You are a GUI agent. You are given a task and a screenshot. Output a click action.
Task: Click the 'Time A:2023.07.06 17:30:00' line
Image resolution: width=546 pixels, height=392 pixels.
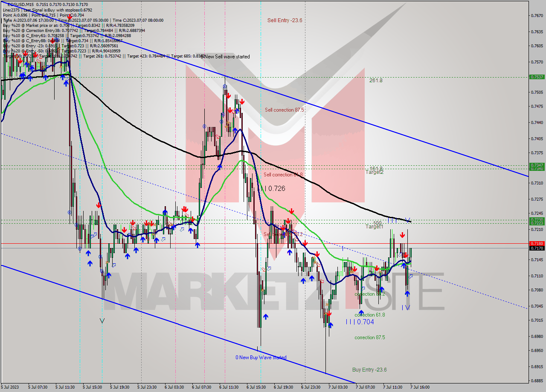pyautogui.click(x=28, y=20)
